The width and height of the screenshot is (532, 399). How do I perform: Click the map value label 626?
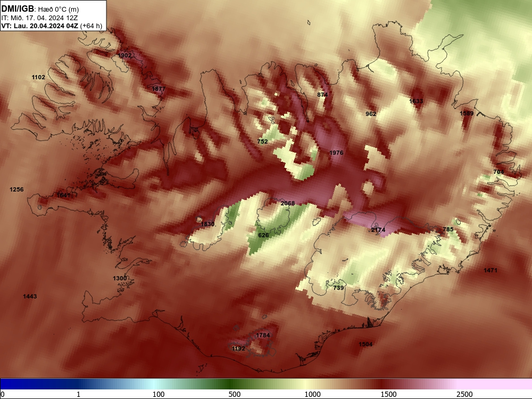[263, 235]
